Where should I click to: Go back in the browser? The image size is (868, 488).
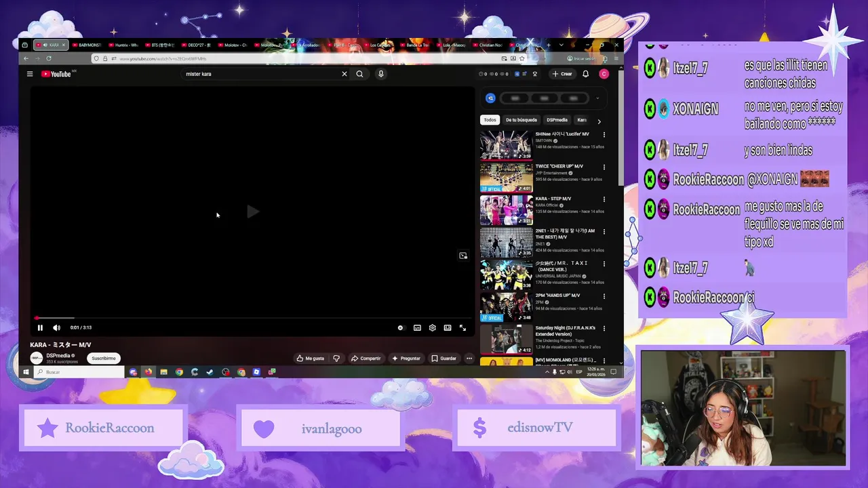[x=26, y=58]
